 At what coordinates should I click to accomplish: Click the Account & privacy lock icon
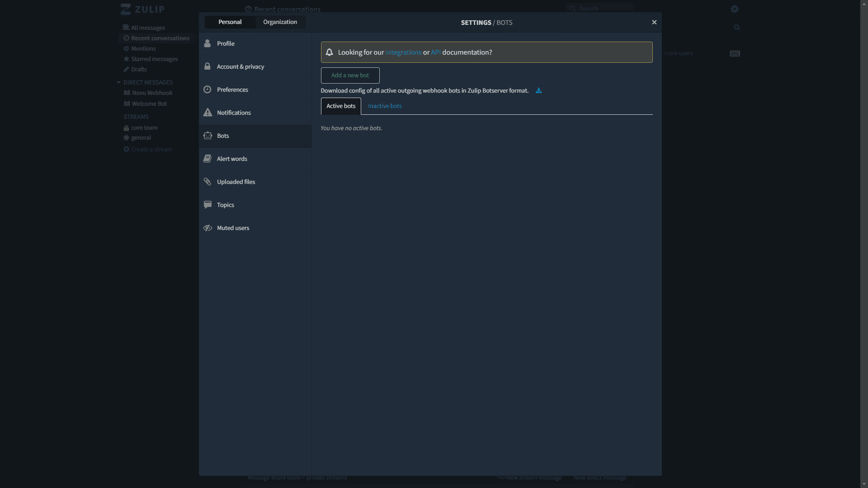tap(208, 66)
